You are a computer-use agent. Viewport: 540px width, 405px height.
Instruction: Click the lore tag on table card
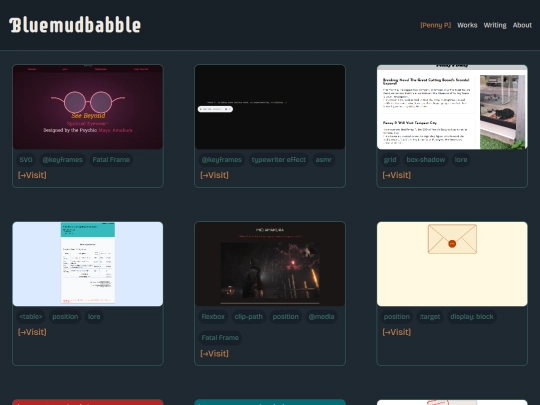(x=94, y=317)
